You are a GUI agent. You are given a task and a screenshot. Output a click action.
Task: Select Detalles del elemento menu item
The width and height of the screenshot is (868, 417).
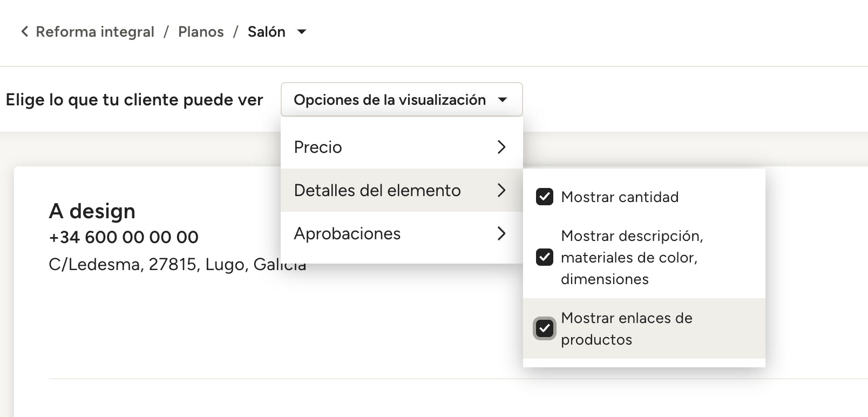pos(377,190)
